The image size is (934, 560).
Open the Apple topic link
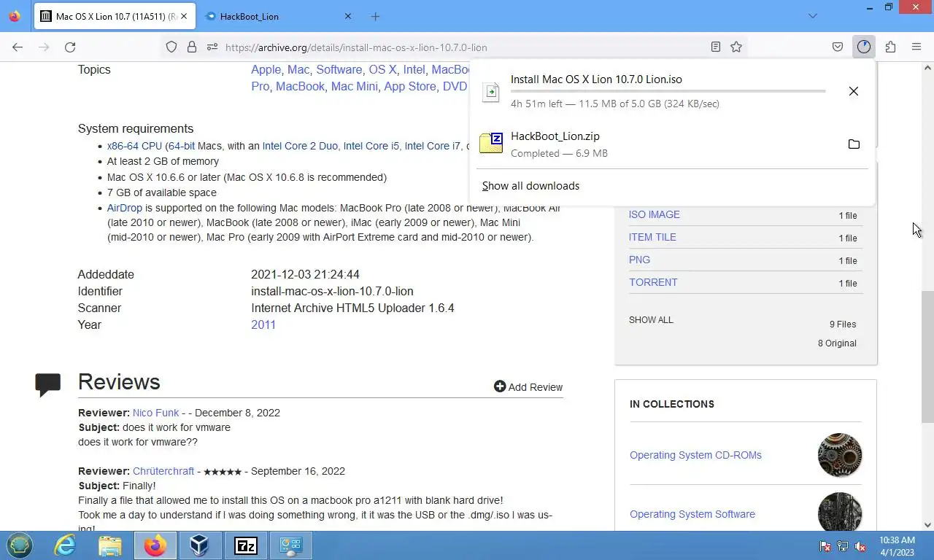266,69
